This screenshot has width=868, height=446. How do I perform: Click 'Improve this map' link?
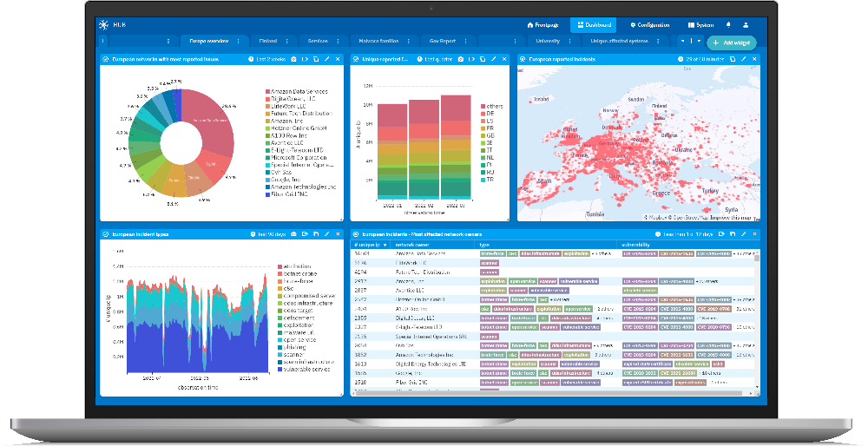[x=736, y=218]
